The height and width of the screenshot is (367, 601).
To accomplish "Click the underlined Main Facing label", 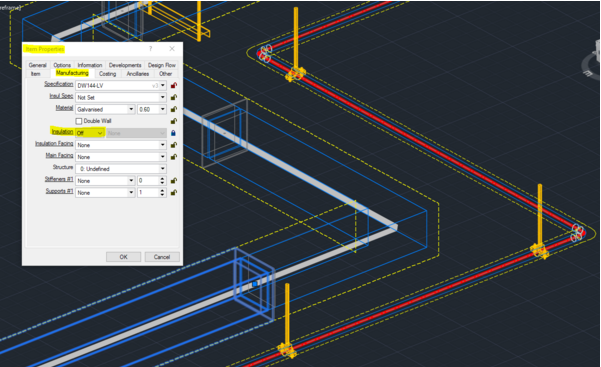I will coord(59,155).
